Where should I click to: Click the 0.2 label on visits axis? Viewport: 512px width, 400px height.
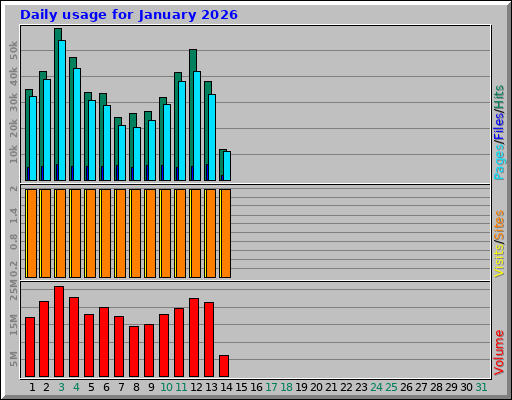(13, 269)
